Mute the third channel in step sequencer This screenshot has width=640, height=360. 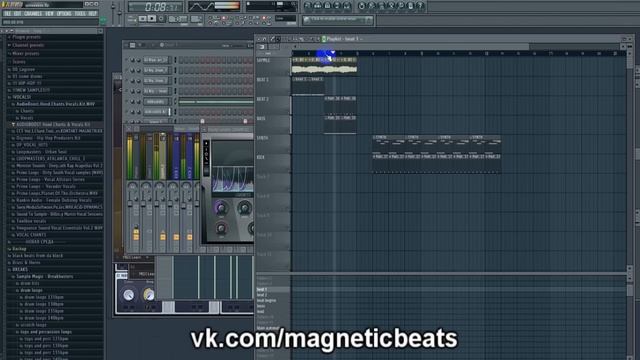tap(126, 81)
